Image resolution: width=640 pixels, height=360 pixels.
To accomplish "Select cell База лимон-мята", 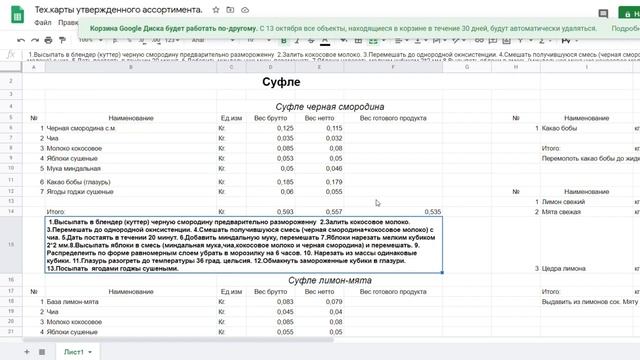I will click(131, 302).
